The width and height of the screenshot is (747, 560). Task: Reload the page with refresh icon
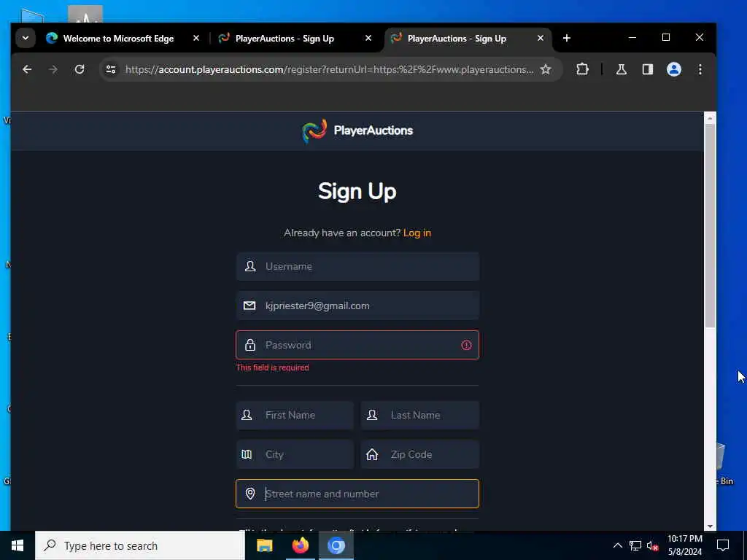[80, 69]
